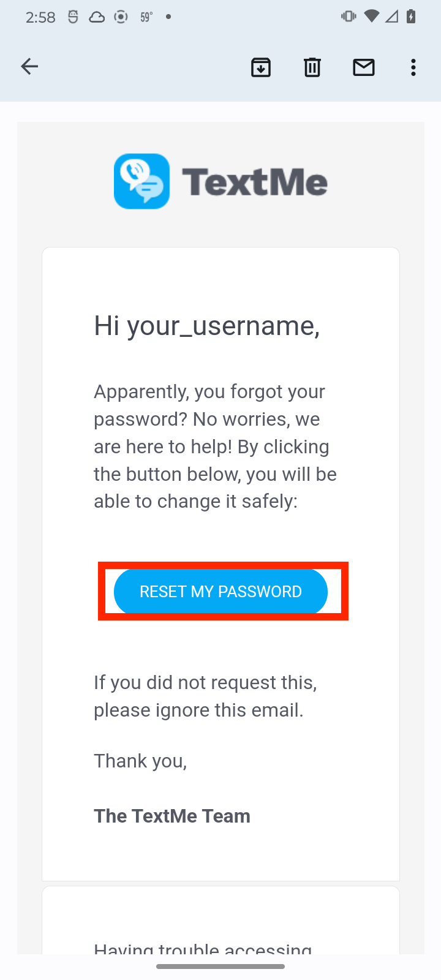Tap the greeting Hi your_username text

(x=205, y=325)
